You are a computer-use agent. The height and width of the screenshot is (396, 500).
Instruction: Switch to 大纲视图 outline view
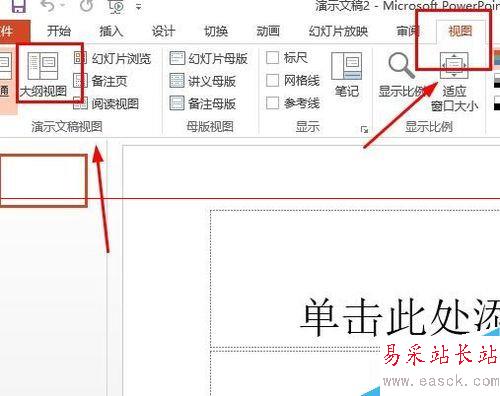44,74
